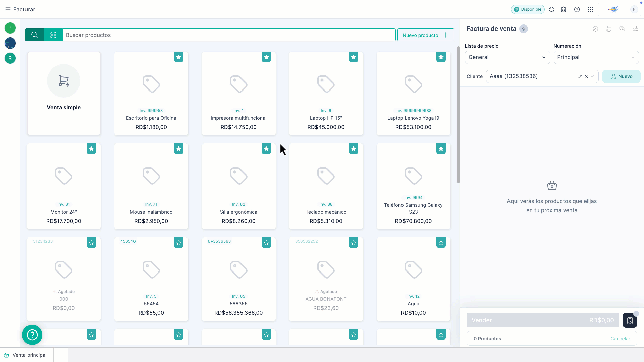Toggle favorite star on Agua product

(x=441, y=243)
